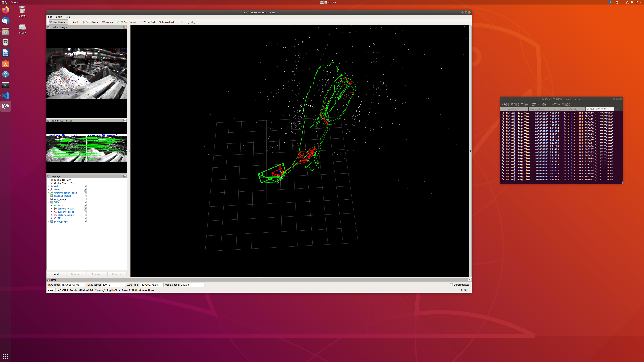
Task: Expand the pose_graph tree group
Action: tap(48, 221)
